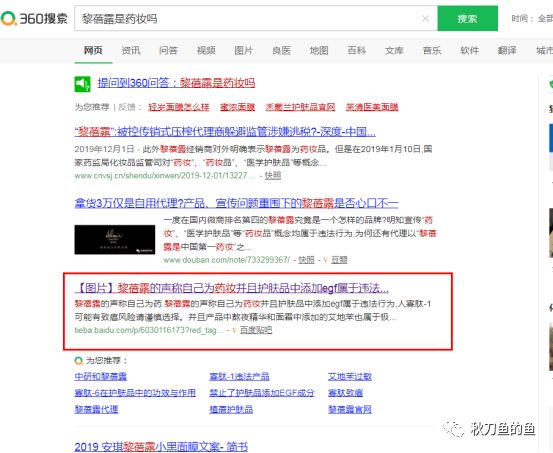This screenshot has width=553, height=453.
Task: Click the 百度贴吧 source link
Action: pos(256,330)
